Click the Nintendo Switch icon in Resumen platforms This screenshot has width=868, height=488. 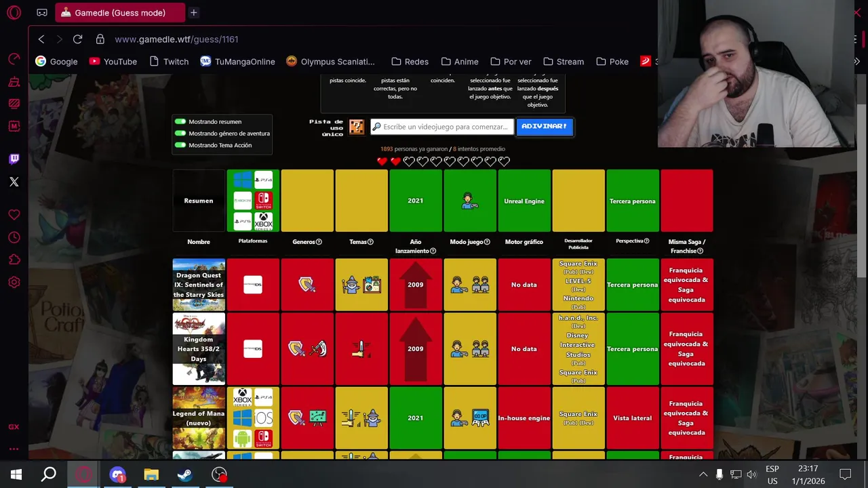point(263,201)
